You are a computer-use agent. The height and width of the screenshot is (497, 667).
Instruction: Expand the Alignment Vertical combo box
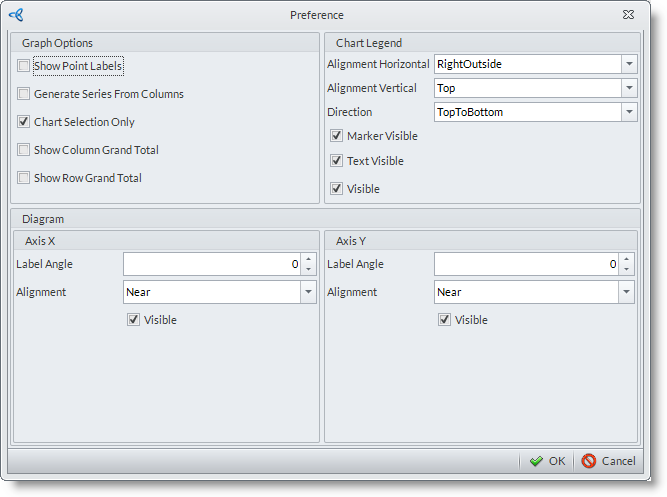(628, 88)
